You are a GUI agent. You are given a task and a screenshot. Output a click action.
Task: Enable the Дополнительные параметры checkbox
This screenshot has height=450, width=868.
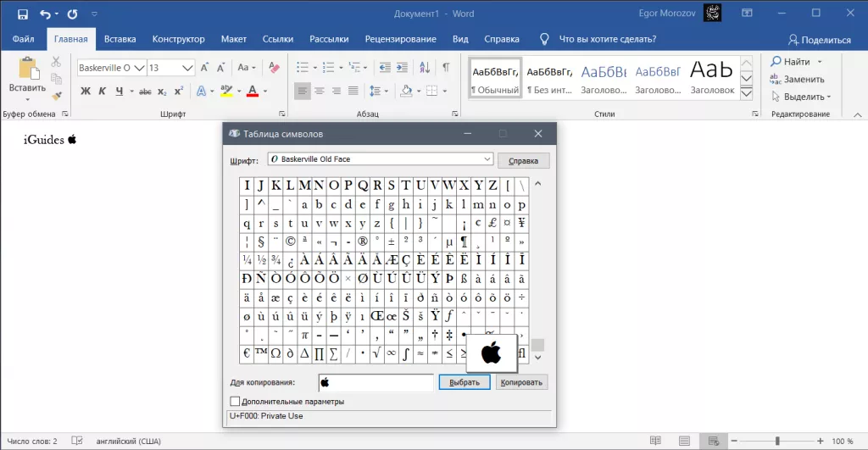coord(235,401)
